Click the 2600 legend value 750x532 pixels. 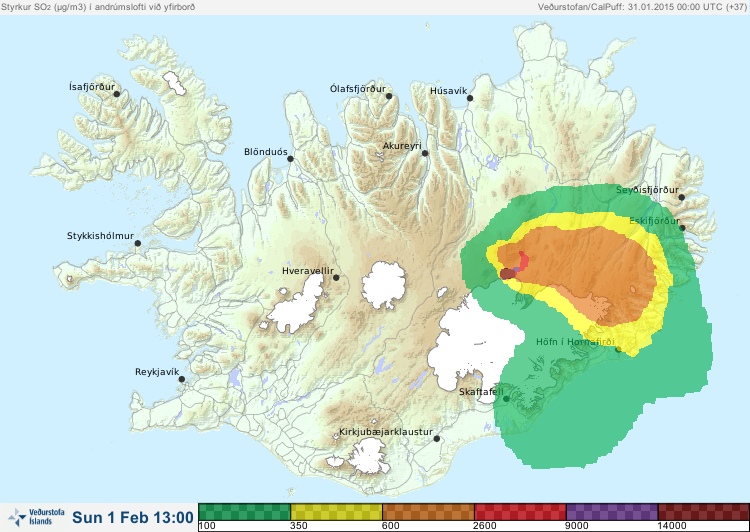pos(485,526)
